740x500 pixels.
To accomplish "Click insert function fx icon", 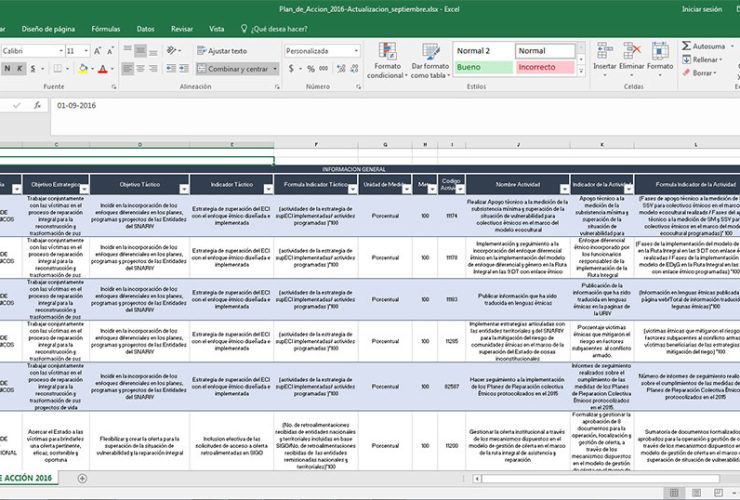I will pos(37,105).
